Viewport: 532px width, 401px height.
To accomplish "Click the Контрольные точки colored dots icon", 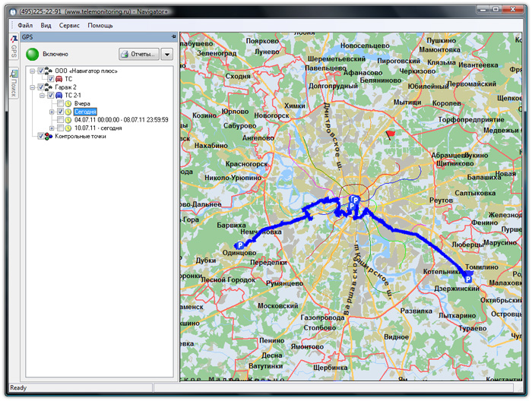I will tap(49, 137).
